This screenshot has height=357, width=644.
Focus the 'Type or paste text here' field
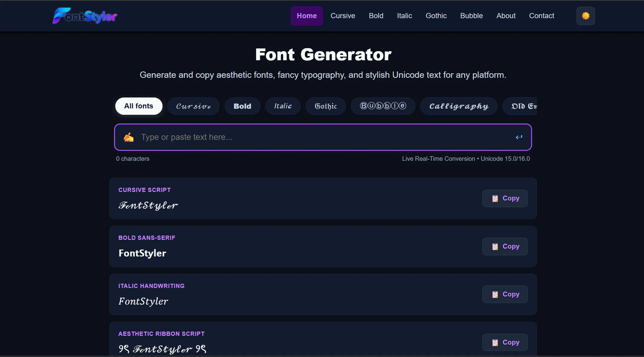(323, 137)
